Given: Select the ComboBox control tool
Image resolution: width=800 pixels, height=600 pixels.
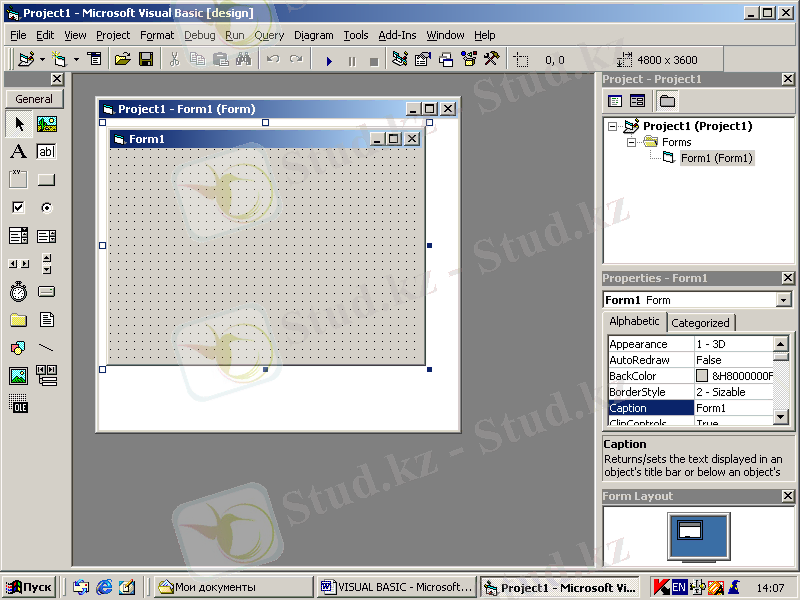Looking at the screenshot, I should click(19, 236).
